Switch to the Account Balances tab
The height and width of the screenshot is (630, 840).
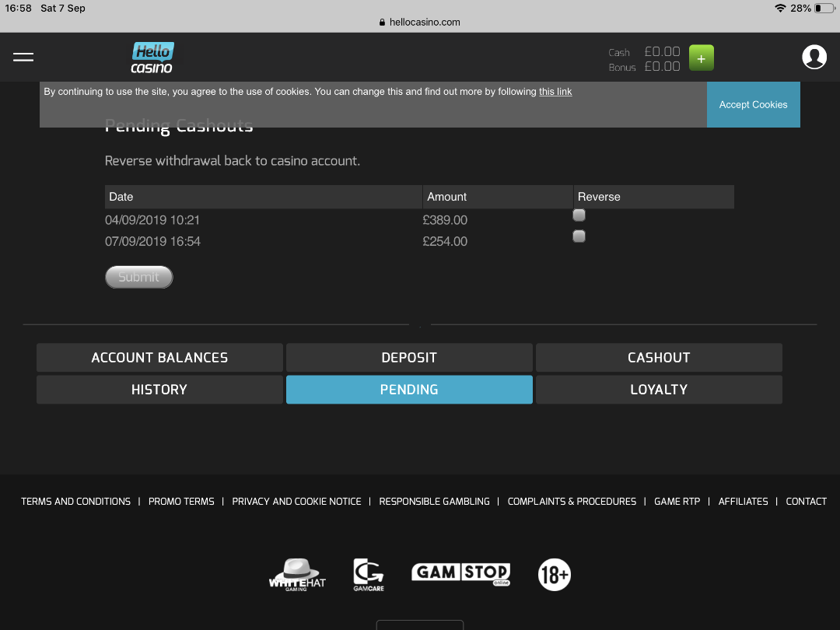(x=159, y=357)
